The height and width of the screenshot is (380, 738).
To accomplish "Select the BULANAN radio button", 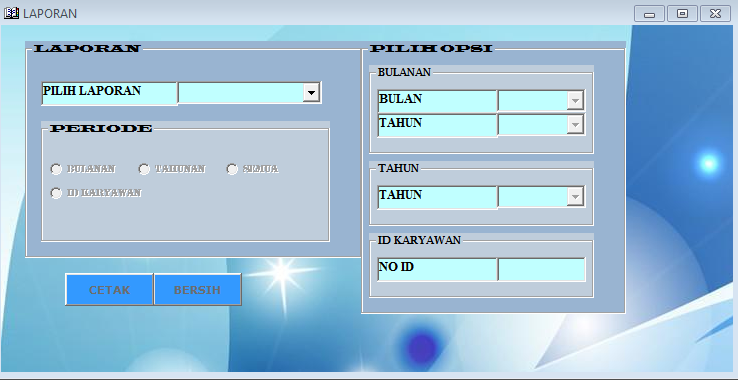I will tap(56, 169).
